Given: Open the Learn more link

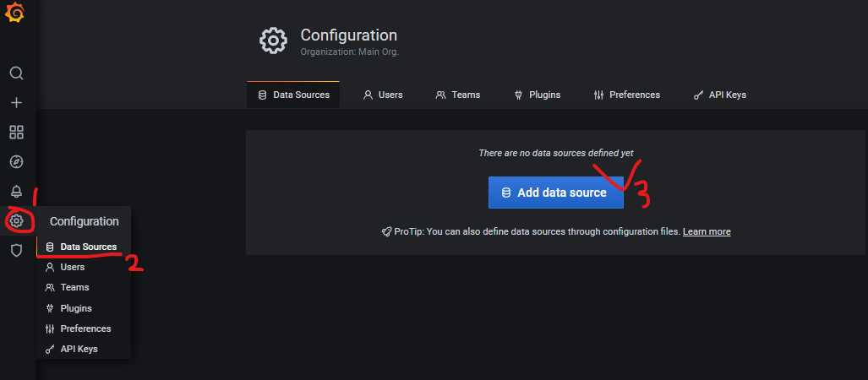Looking at the screenshot, I should [707, 231].
